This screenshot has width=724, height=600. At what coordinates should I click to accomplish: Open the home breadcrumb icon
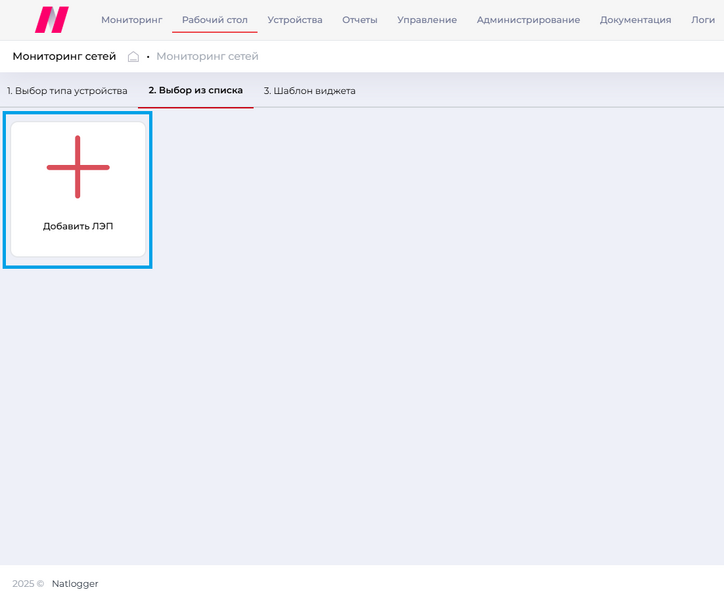pyautogui.click(x=133, y=56)
